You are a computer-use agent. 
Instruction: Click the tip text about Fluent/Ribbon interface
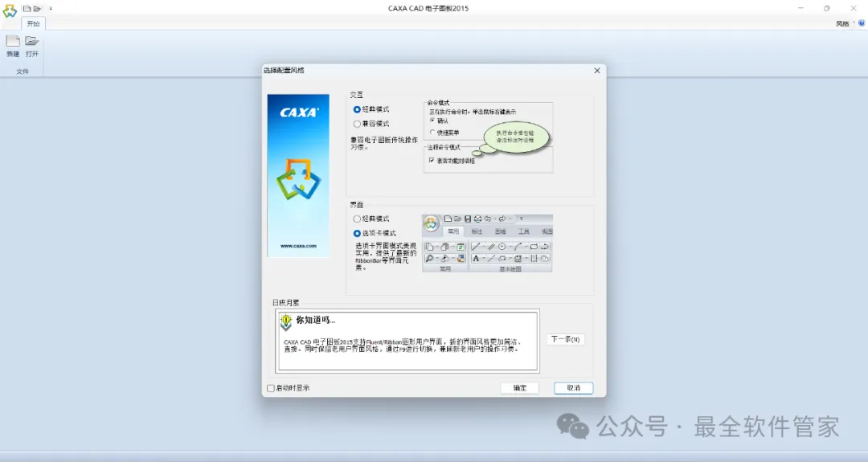[x=403, y=345]
